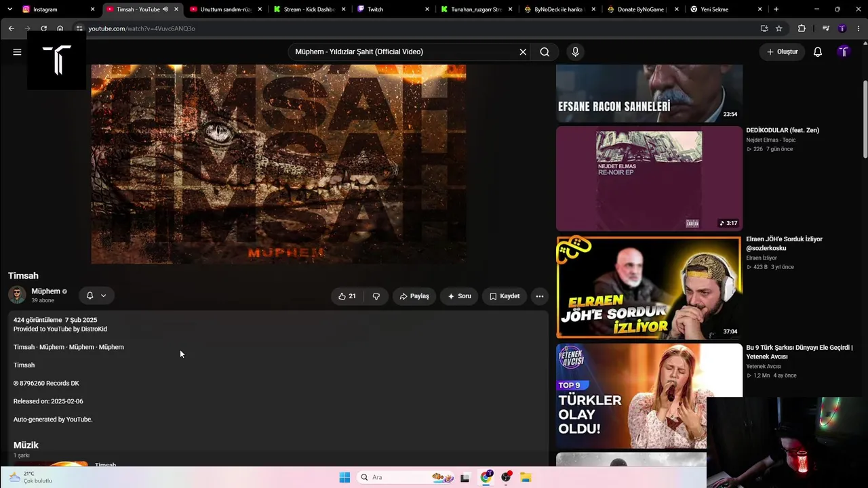Clear the YouTube search box text
The width and height of the screenshot is (868, 488).
[523, 52]
